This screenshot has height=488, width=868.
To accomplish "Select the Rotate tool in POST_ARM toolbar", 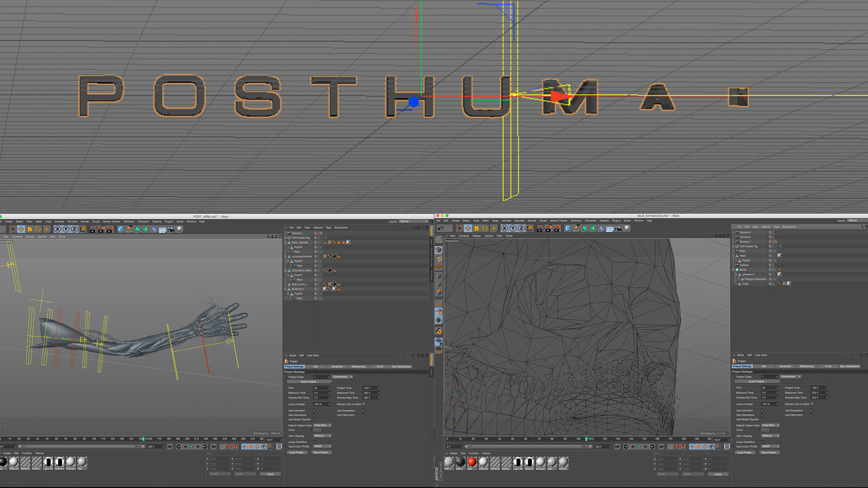I will (x=38, y=230).
